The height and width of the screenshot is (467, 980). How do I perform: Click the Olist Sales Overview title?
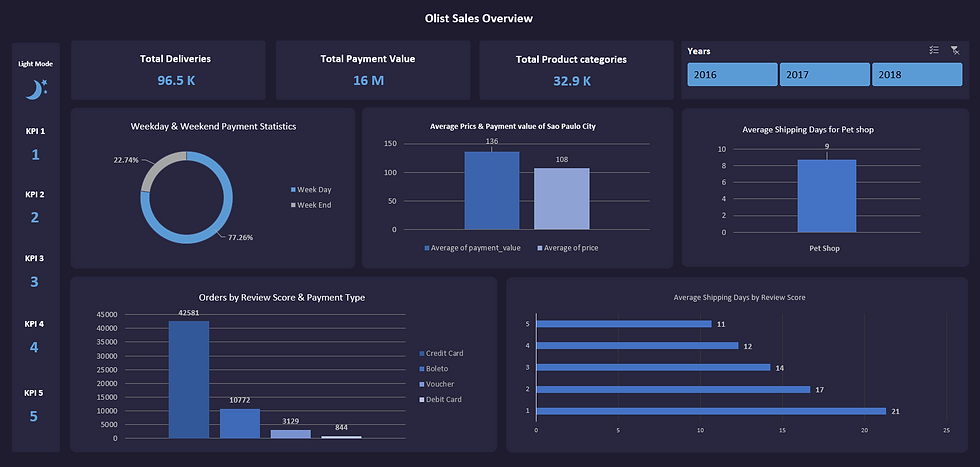point(479,19)
